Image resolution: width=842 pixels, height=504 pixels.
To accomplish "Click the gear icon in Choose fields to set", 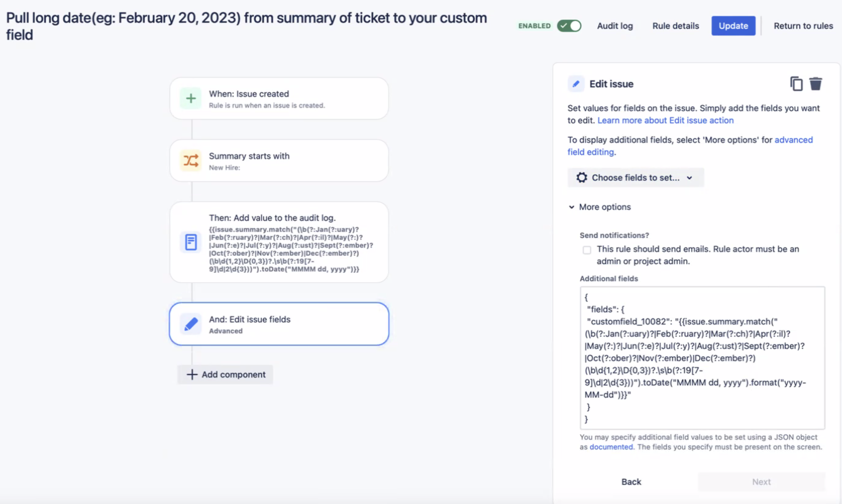I will click(x=581, y=178).
